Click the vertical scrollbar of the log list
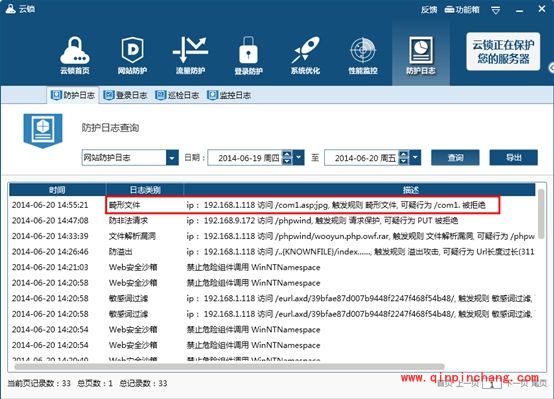 coord(541,215)
